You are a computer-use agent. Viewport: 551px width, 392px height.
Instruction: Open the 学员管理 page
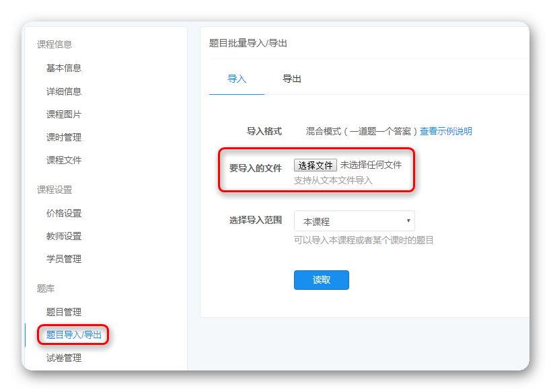[64, 259]
